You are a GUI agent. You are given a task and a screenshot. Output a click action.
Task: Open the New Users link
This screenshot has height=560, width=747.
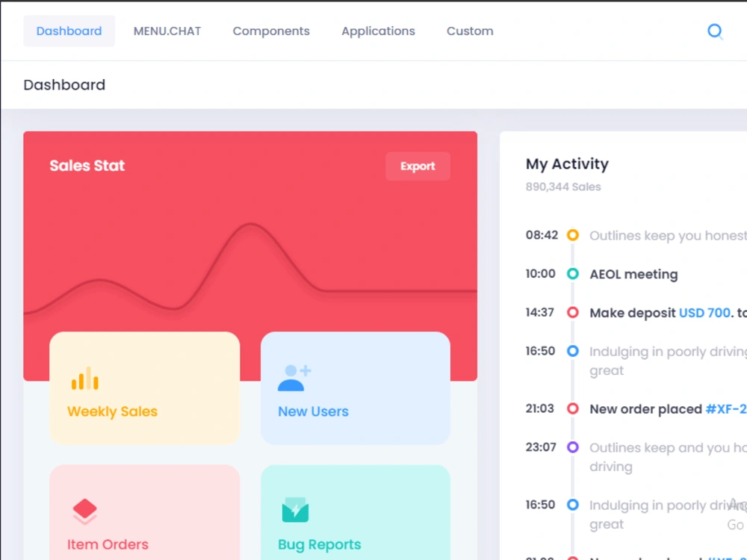pyautogui.click(x=314, y=411)
